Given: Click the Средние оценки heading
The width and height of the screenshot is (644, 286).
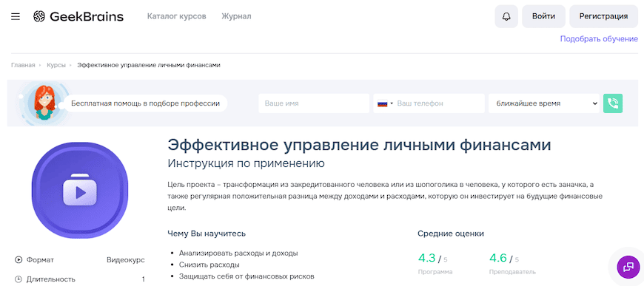Looking at the screenshot, I should pos(451,234).
